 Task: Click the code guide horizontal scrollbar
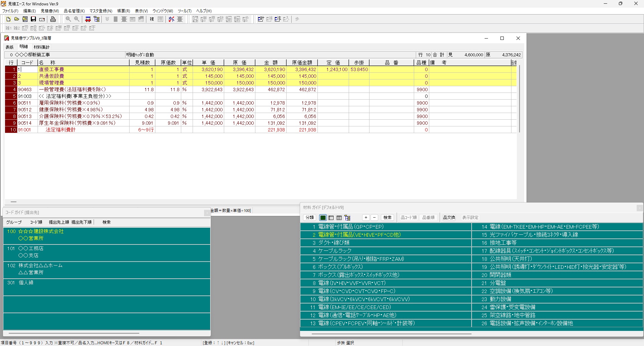tap(74, 333)
